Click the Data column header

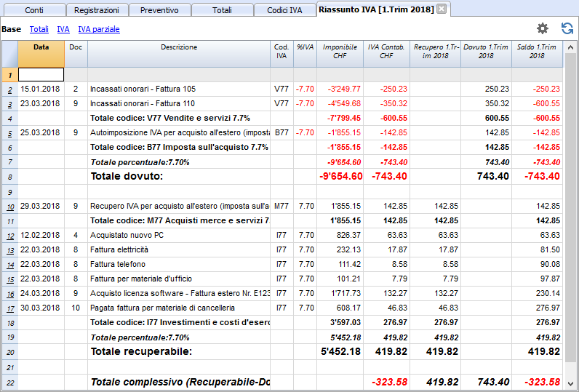41,54
